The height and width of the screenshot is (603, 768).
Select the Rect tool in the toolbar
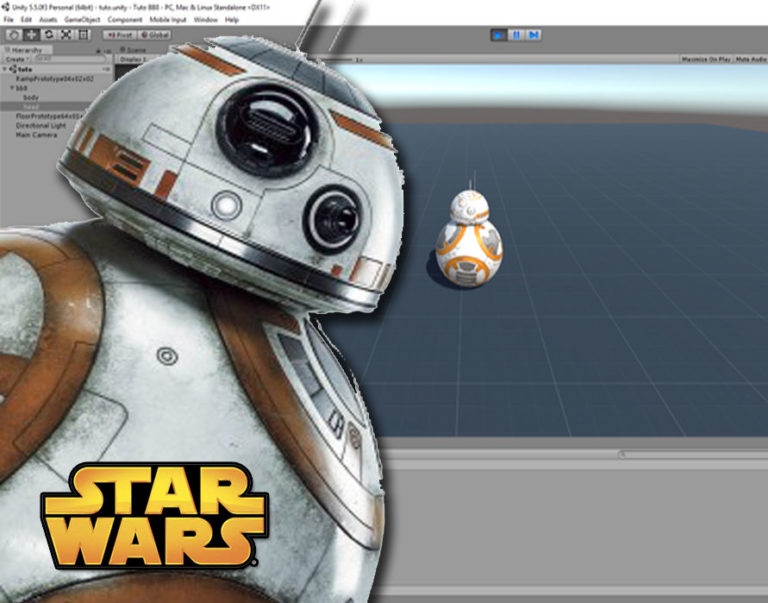coord(83,35)
